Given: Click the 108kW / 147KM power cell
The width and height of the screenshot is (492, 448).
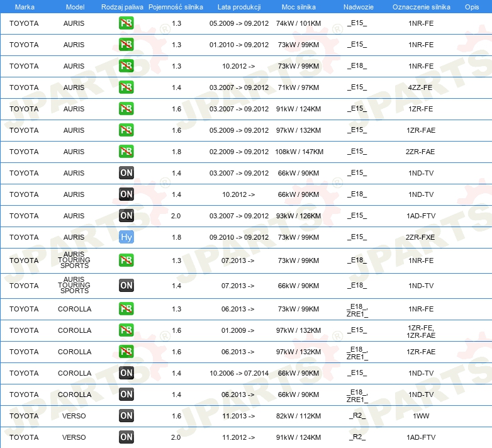Looking at the screenshot, I should (299, 152).
